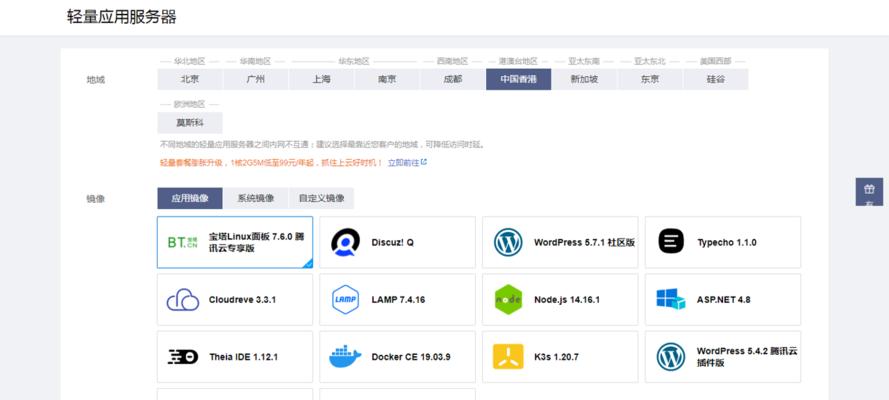The width and height of the screenshot is (889, 400).
Task: Choose the Node.js 14.16.1 image card
Action: click(560, 300)
